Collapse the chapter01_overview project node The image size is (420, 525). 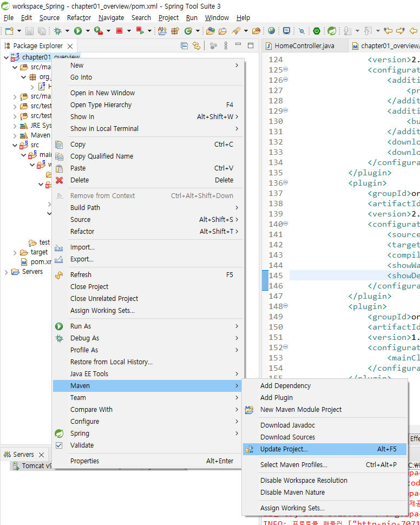point(6,57)
